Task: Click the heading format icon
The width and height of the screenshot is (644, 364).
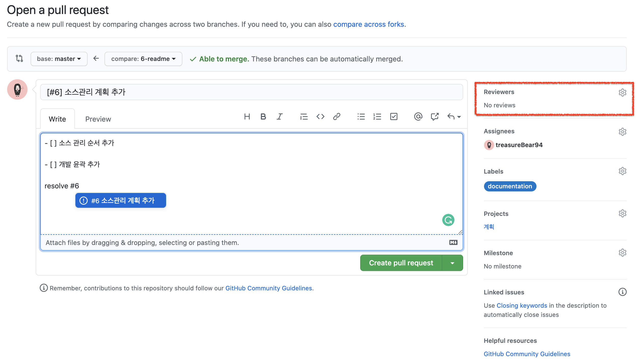Action: [247, 117]
